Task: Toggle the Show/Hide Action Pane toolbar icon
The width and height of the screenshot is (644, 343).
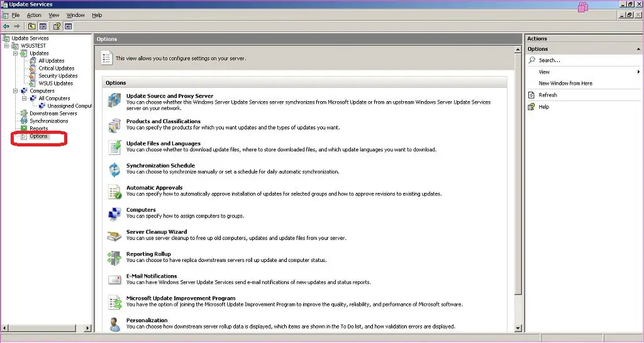Action: [x=68, y=26]
